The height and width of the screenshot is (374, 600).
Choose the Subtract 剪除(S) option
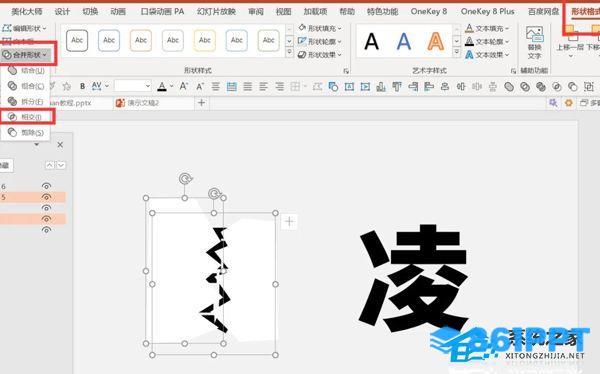click(26, 132)
